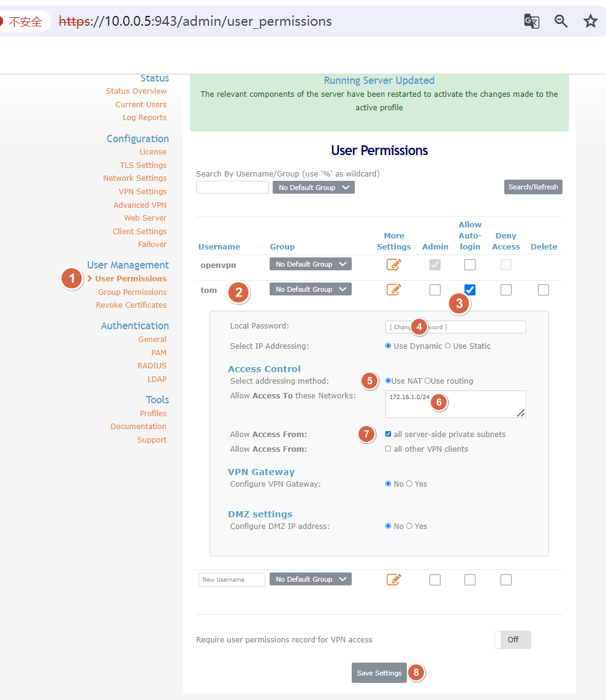Click the zoom magnifier icon in address bar
Viewport: 606px width, 700px height.
click(x=561, y=21)
